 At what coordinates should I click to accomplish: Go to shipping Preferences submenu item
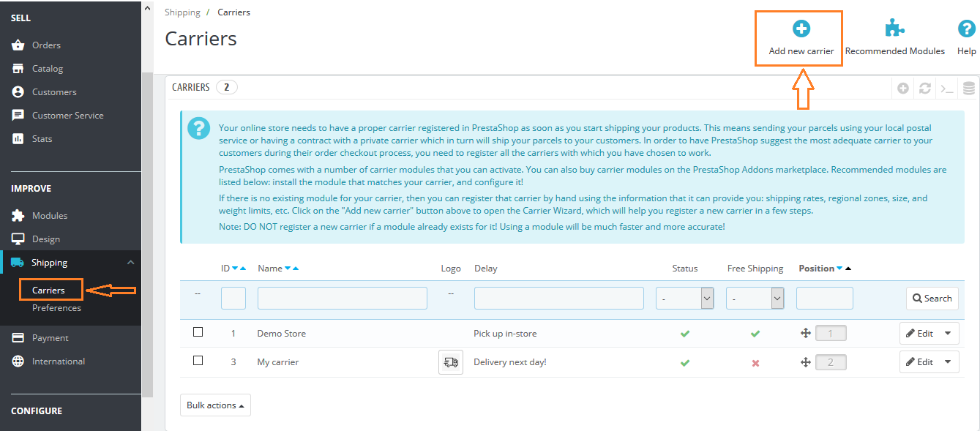click(x=56, y=308)
